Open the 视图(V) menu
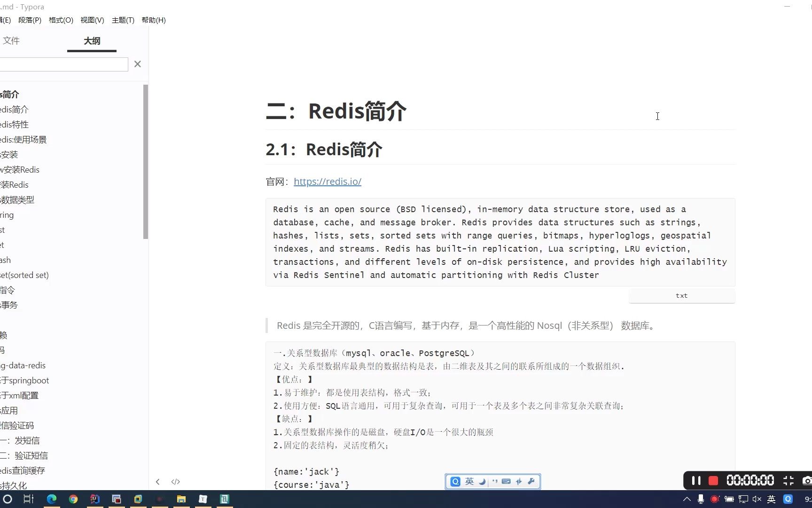The image size is (812, 508). click(x=92, y=20)
